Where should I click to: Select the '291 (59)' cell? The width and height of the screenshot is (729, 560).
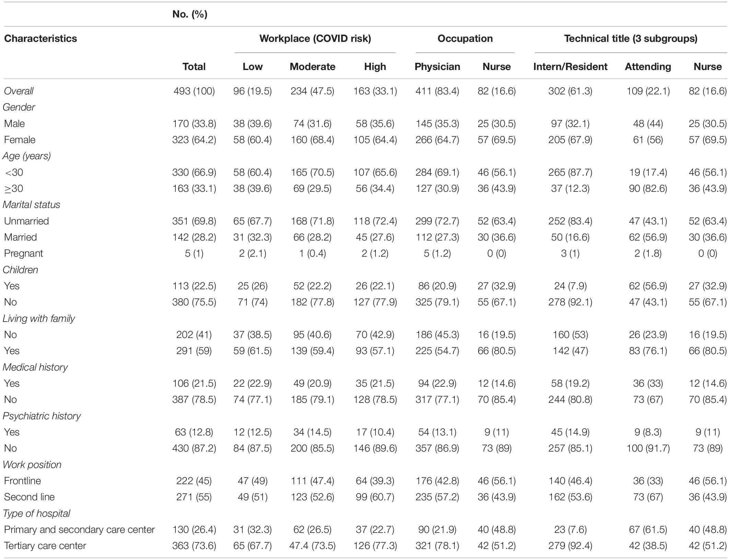[194, 351]
